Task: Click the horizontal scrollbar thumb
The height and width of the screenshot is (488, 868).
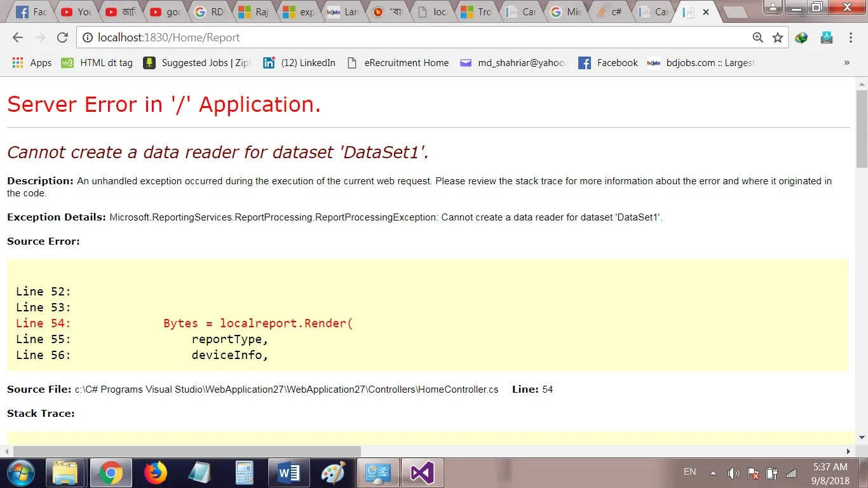Action: point(187,451)
